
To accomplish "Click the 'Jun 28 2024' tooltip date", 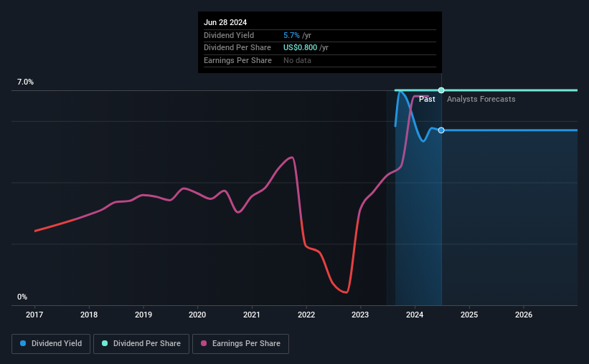I will point(225,22).
